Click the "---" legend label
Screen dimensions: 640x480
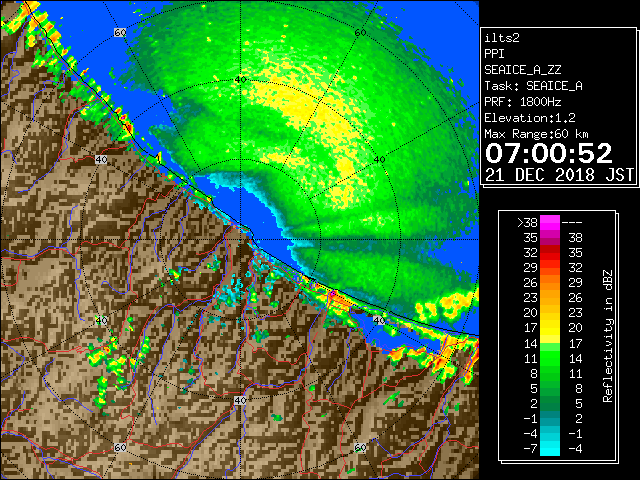(x=572, y=223)
